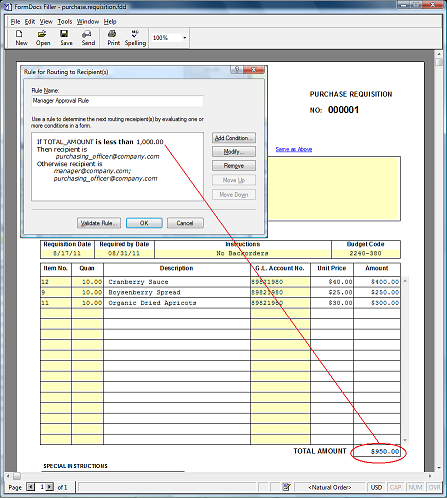This screenshot has height=498, width=447.
Task: Open the View menu
Action: point(46,22)
